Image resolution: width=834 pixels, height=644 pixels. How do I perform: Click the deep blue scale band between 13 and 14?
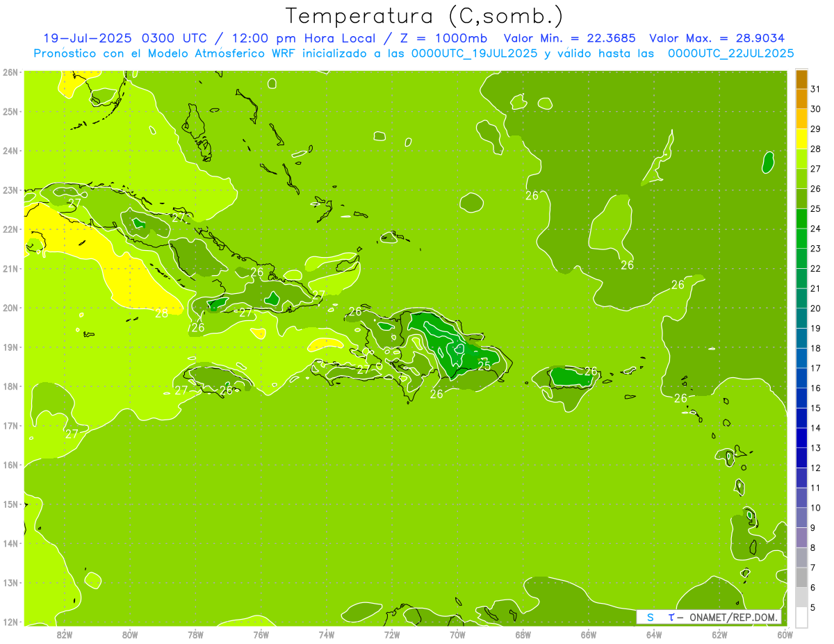(801, 438)
